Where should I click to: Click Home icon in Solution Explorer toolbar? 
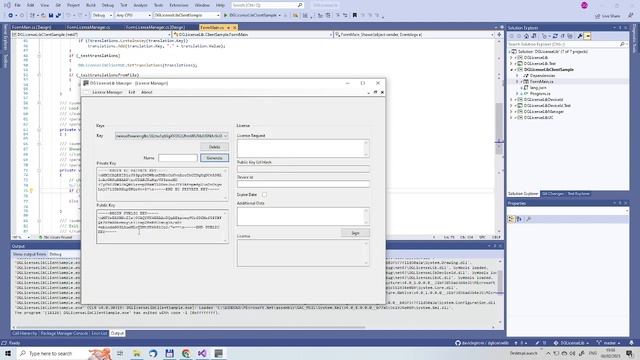point(527,36)
